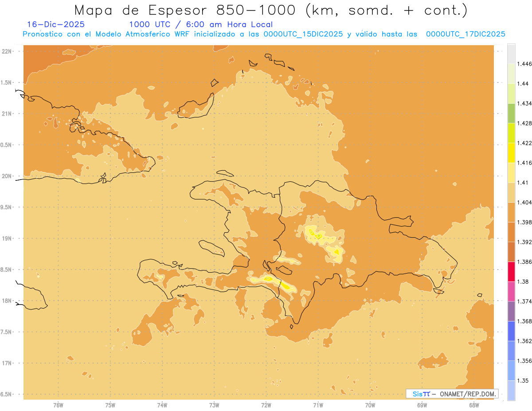Click the legend value 1.386

[524, 262]
